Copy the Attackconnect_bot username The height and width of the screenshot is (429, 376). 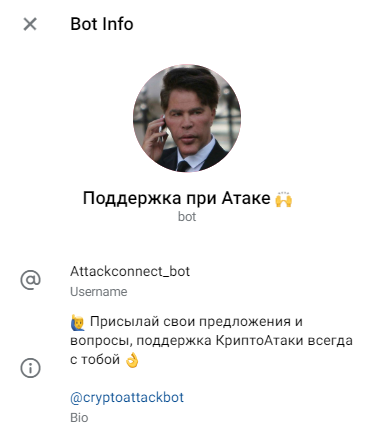point(130,271)
